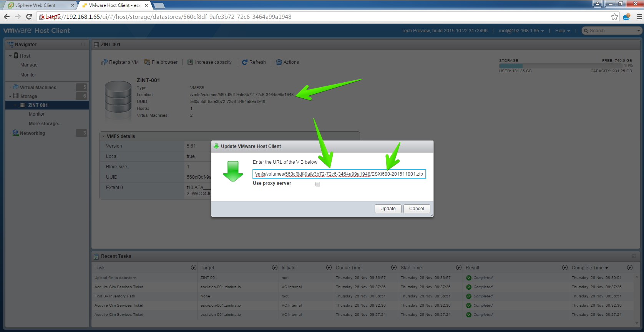Image resolution: width=644 pixels, height=332 pixels.
Task: Click the browser Forward arrow
Action: [18, 17]
